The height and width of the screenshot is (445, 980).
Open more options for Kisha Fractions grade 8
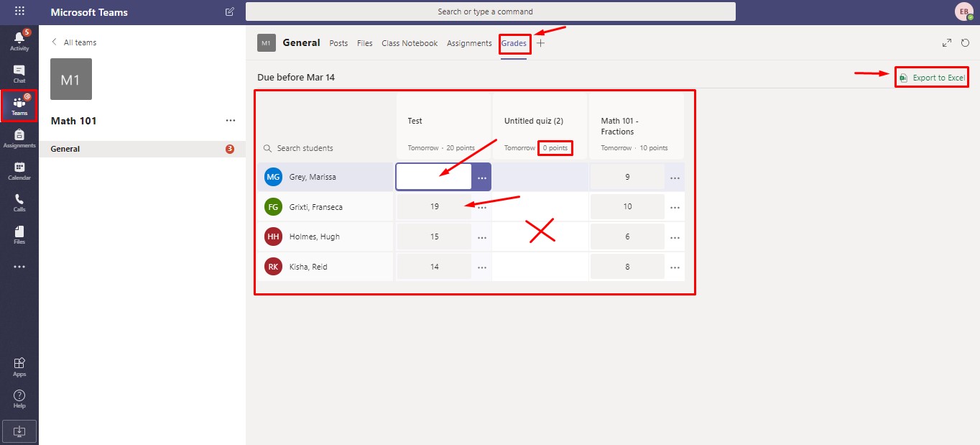(675, 267)
